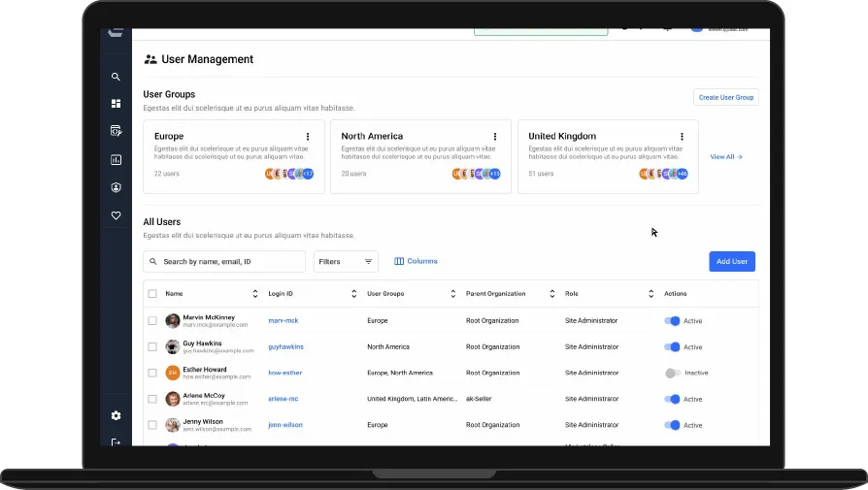Image resolution: width=868 pixels, height=490 pixels.
Task: Click Guy Hawkins' avatar
Action: 173,346
